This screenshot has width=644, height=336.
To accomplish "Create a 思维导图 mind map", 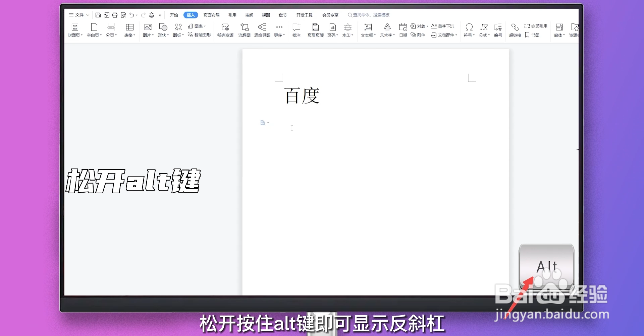I will pos(262,30).
